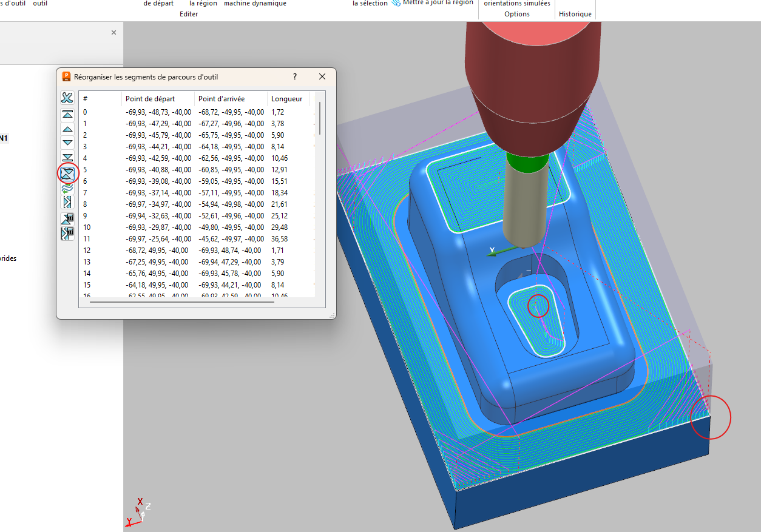Click the alternate direction icon
Image resolution: width=761 pixels, height=532 pixels.
pos(67,203)
